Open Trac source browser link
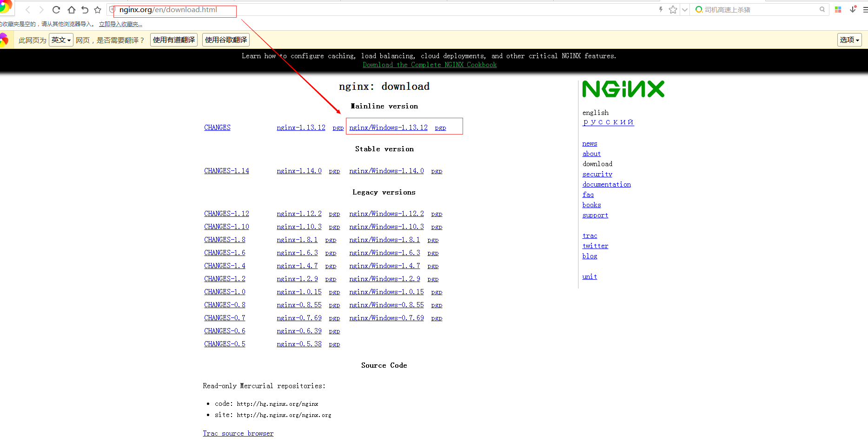Viewport: 868px width, 444px height. [x=238, y=433]
